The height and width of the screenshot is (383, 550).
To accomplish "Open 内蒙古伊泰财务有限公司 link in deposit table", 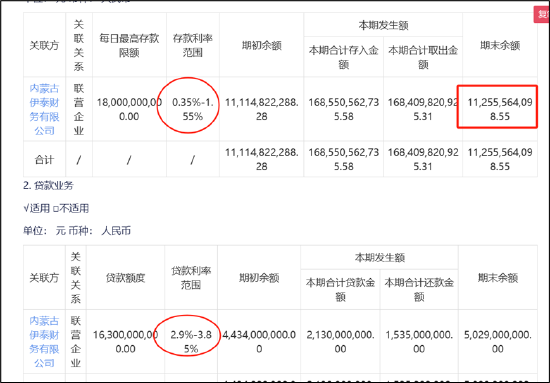I will tap(44, 109).
